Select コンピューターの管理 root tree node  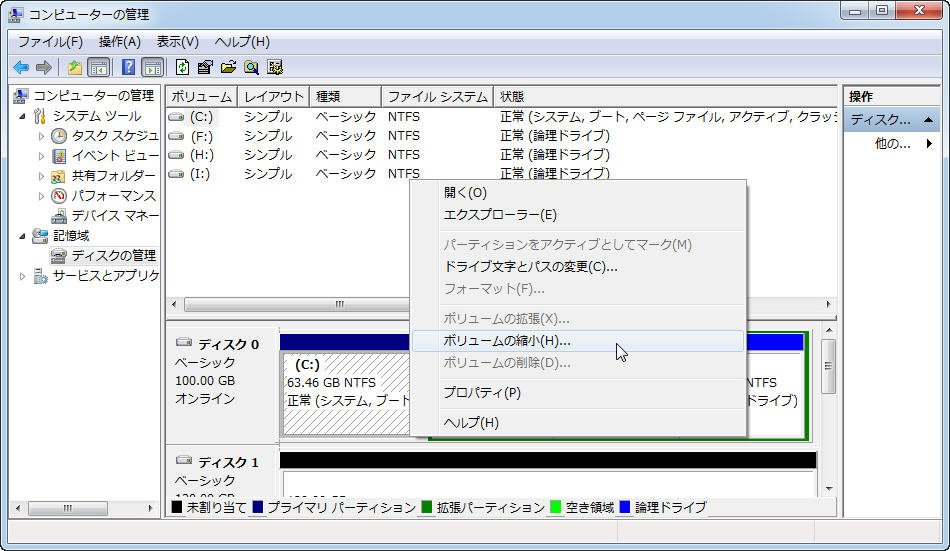click(x=93, y=96)
